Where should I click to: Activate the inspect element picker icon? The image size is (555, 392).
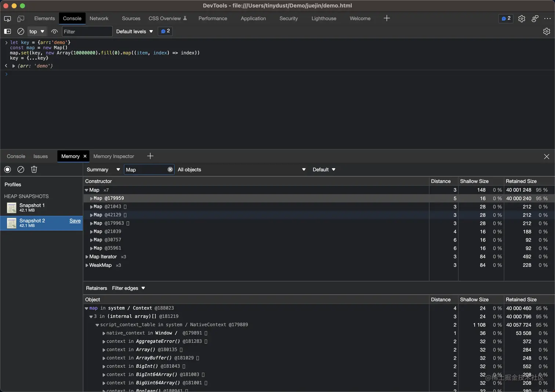[x=7, y=19]
